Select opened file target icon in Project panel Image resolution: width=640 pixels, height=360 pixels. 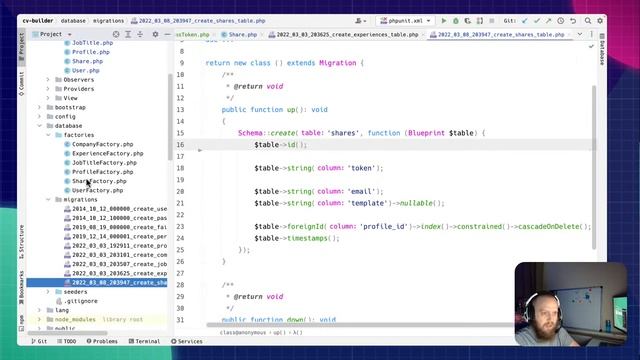pos(116,34)
